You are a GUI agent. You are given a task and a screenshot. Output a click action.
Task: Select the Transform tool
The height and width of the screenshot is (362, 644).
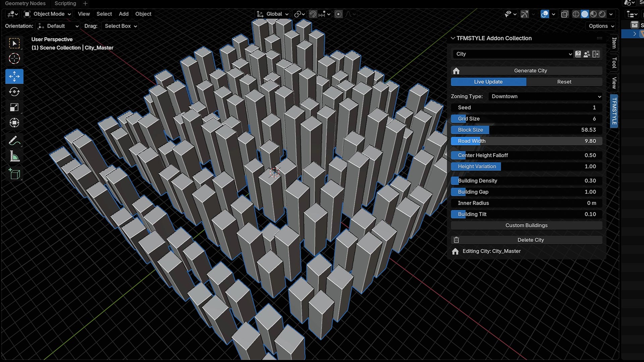pyautogui.click(x=14, y=123)
